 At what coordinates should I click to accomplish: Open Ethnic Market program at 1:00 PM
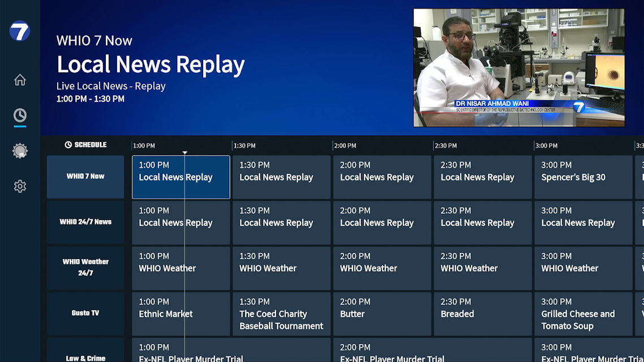pos(181,313)
